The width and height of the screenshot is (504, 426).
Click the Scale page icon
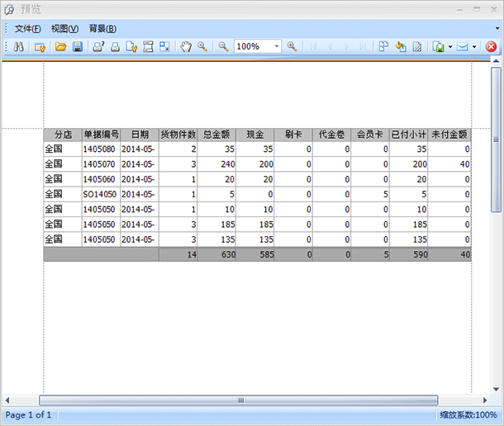(x=164, y=47)
